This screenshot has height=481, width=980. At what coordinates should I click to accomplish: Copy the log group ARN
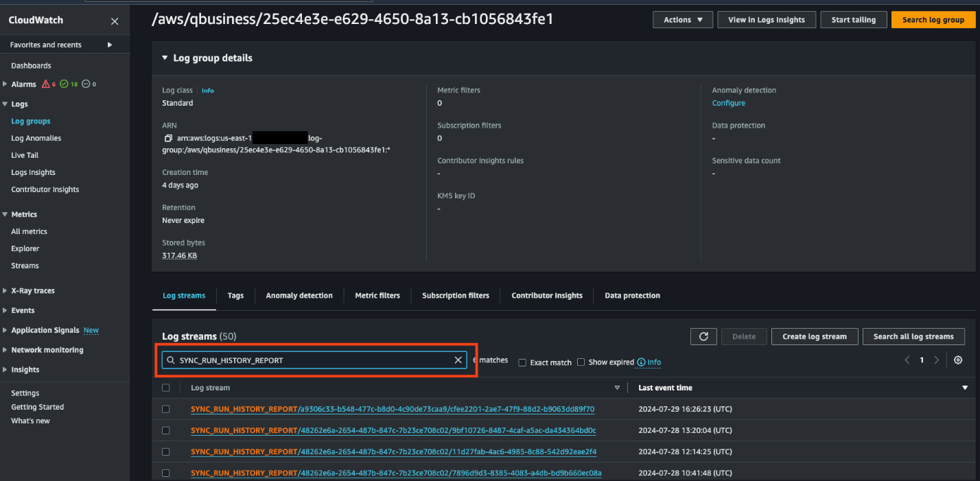pos(168,138)
